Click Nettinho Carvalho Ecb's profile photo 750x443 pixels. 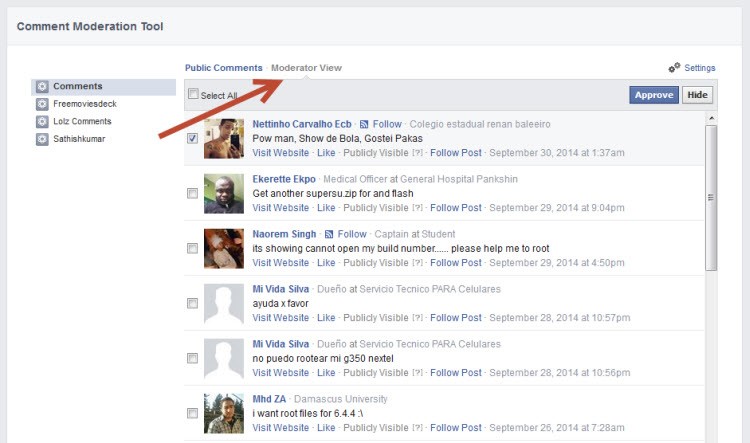coord(224,139)
